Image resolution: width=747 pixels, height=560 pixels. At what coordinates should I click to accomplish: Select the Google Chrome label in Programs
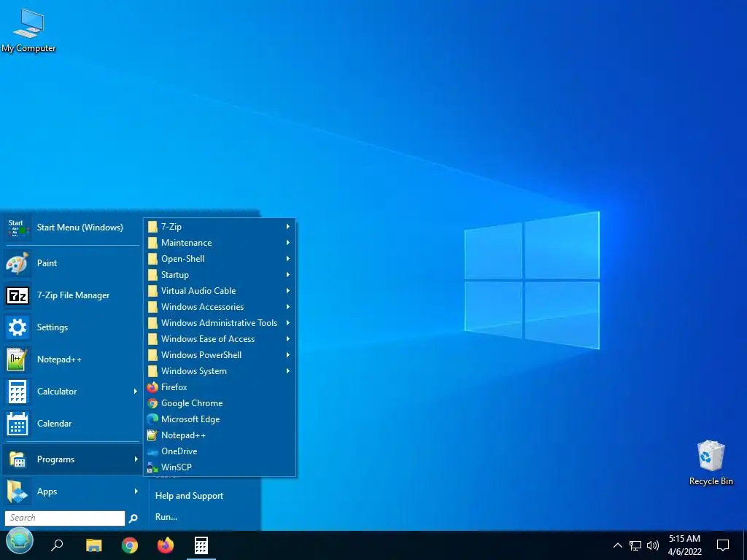(x=192, y=403)
